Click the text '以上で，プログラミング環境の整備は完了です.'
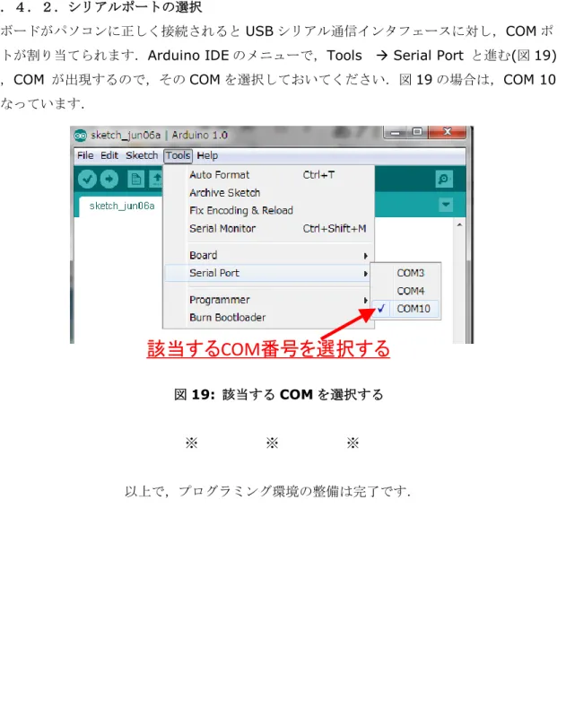 tap(267, 491)
